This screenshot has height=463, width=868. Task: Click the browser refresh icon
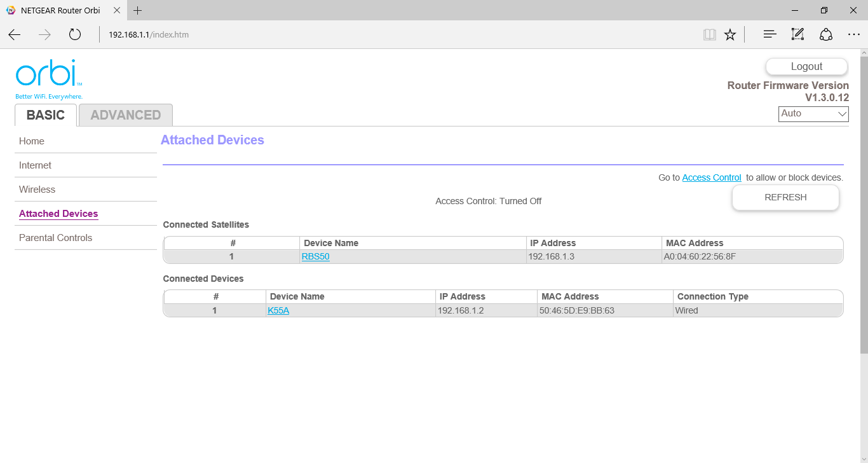(75, 34)
